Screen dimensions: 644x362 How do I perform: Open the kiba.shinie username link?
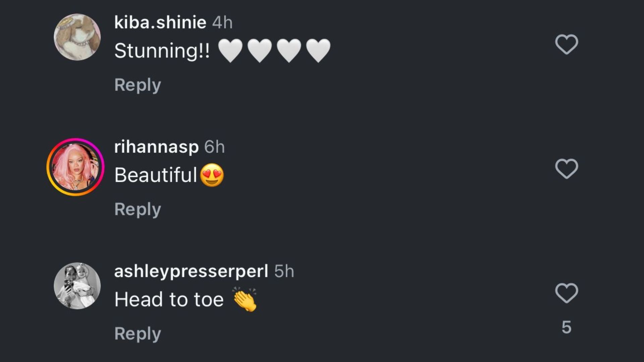click(160, 22)
